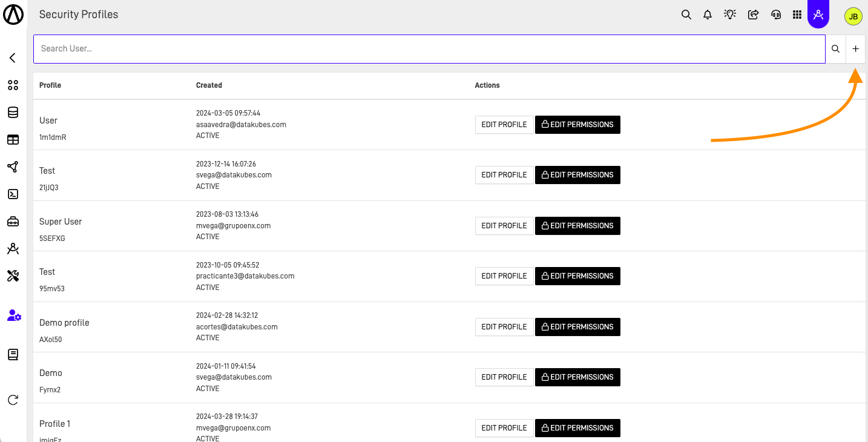Select the Super User profile name
This screenshot has width=868, height=442.
pyautogui.click(x=61, y=222)
